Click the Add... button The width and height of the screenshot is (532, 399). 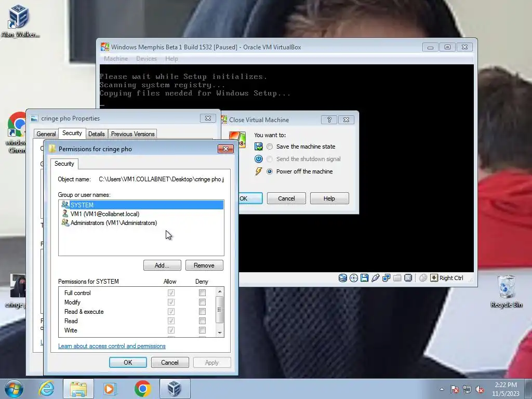[x=162, y=265]
